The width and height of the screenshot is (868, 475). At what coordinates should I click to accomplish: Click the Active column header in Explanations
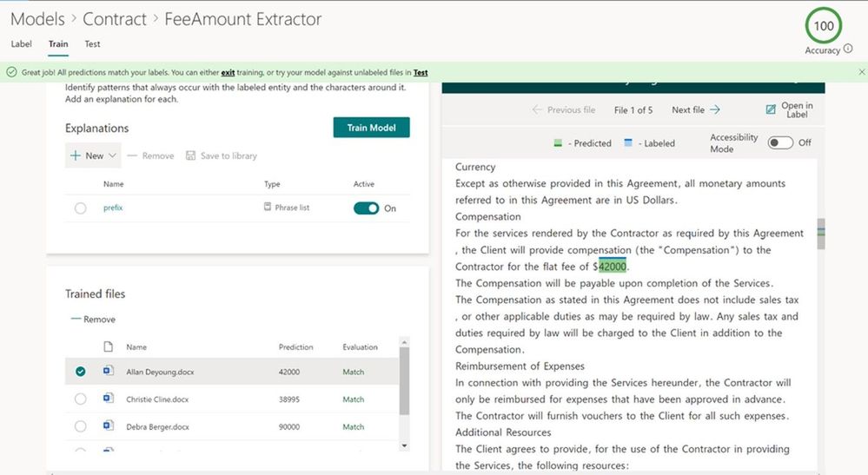coord(364,183)
